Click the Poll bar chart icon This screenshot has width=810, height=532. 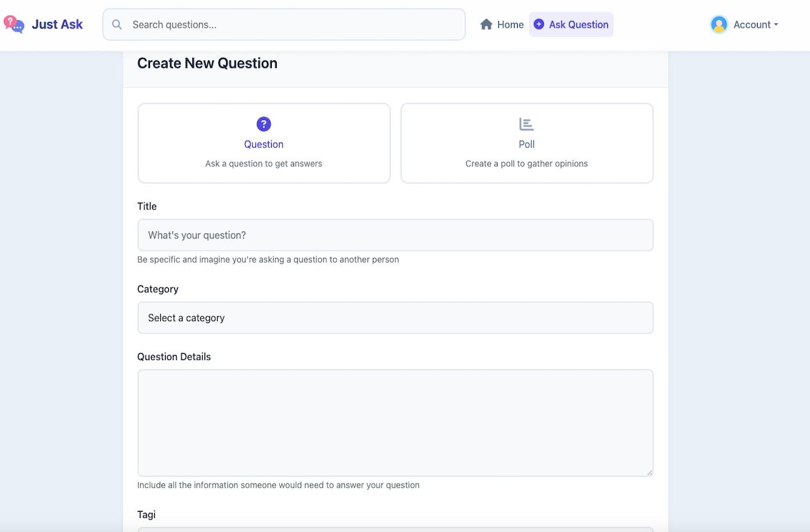click(x=526, y=125)
